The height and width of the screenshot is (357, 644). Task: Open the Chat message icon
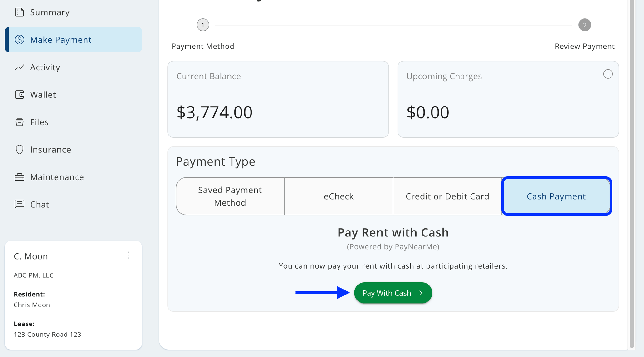tap(20, 204)
